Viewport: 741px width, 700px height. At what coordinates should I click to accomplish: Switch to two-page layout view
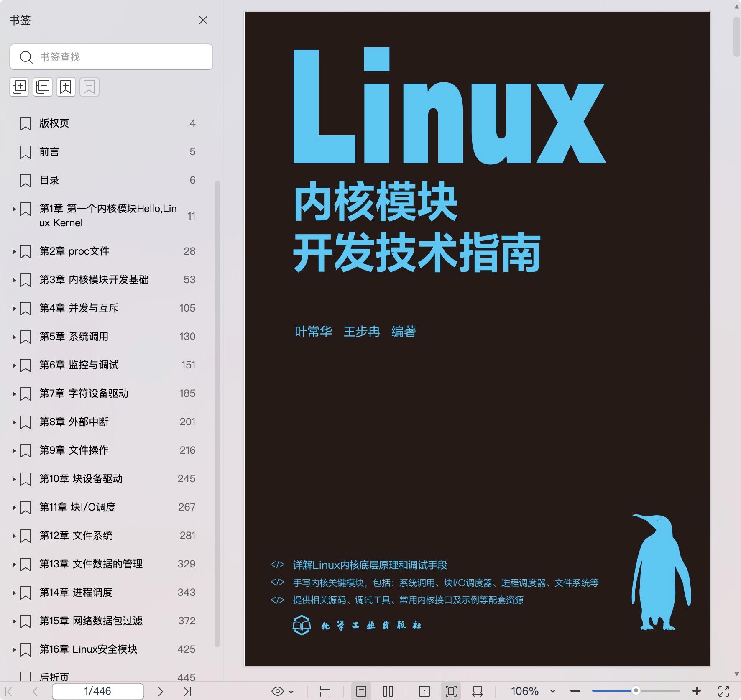tap(389, 691)
